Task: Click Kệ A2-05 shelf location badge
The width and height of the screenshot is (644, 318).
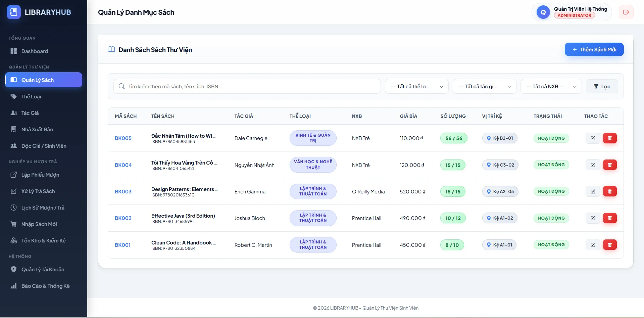Action: pos(500,191)
